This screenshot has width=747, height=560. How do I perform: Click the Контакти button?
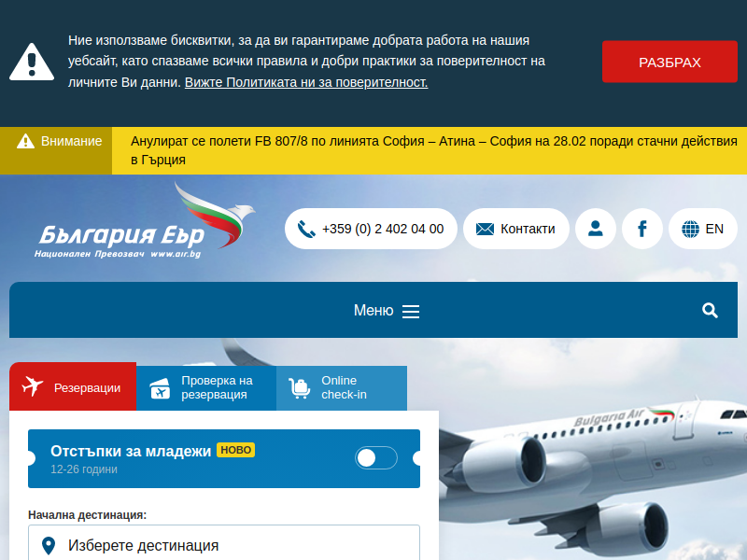(516, 229)
